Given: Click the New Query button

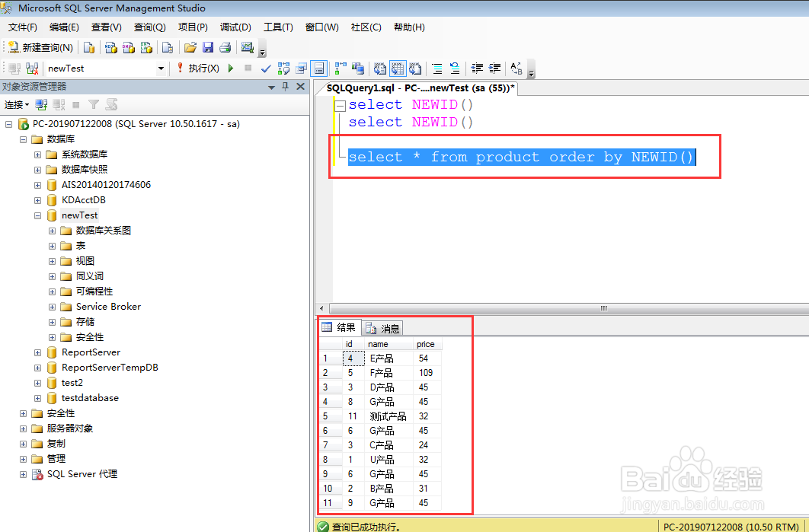Looking at the screenshot, I should [x=41, y=47].
